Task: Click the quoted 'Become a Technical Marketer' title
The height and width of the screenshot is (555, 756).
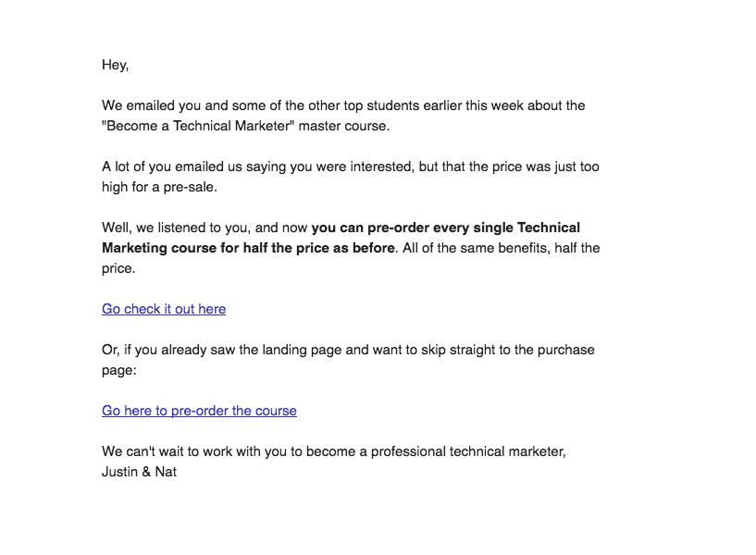Action: pos(198,126)
